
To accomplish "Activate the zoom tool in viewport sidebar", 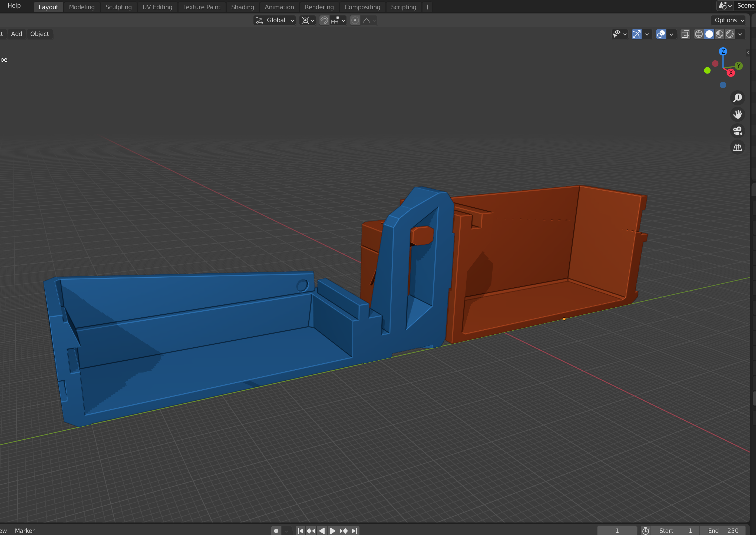I will coord(738,97).
